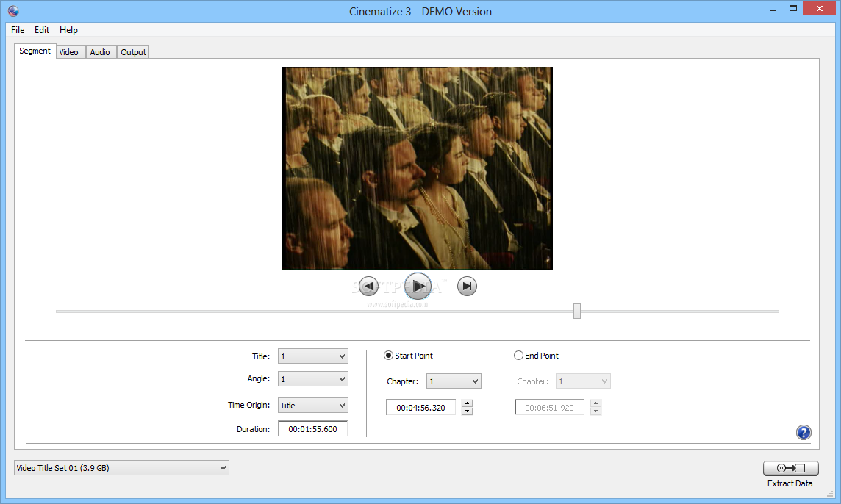Screen dimensions: 841x504
Task: Click the playback position slider thumb
Action: [576, 311]
